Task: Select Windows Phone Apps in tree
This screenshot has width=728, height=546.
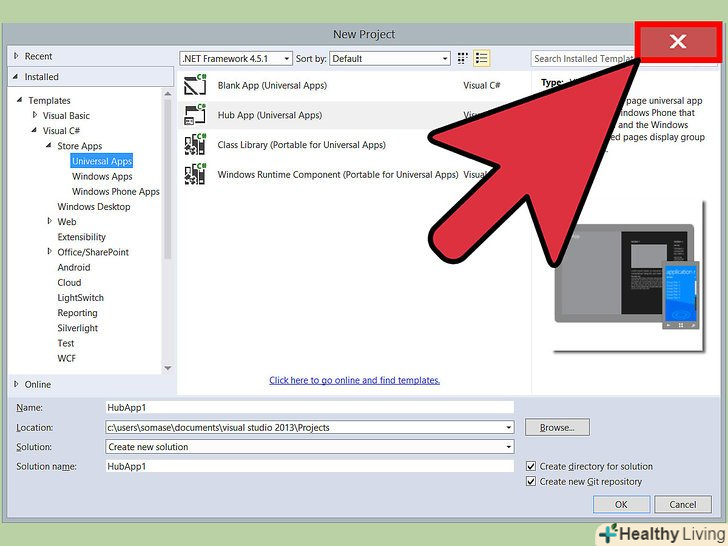Action: click(x=115, y=192)
